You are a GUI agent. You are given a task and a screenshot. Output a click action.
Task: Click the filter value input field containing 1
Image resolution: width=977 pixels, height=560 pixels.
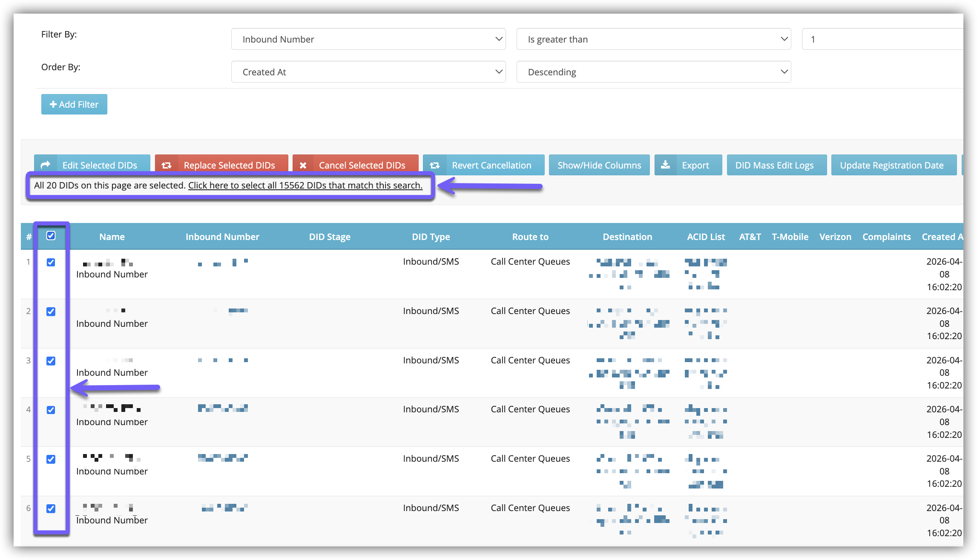tap(882, 39)
